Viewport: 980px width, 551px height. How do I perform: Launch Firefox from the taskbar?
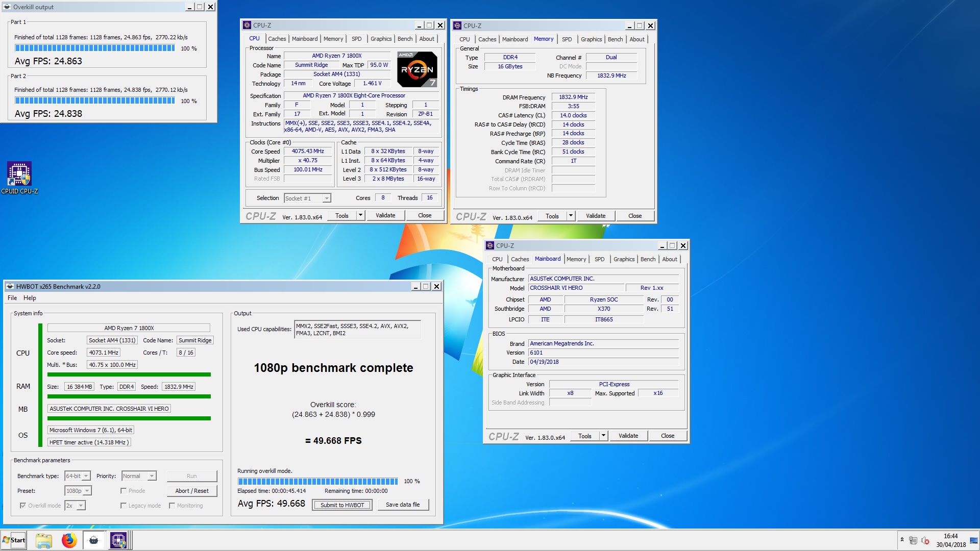click(x=69, y=540)
